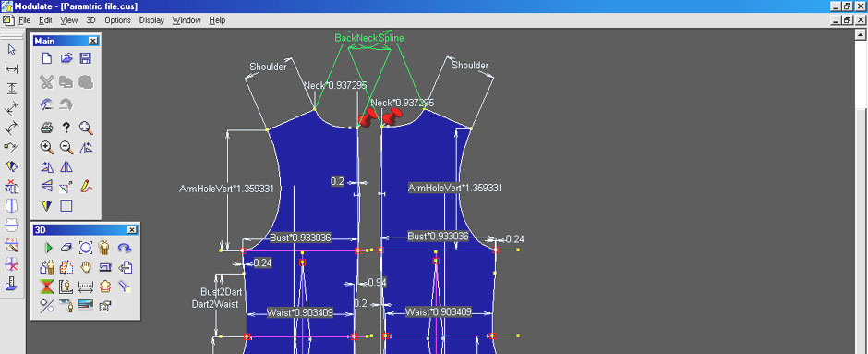Click the pencil icon in Main panel
Screen dimensions: 868x354
point(86,186)
